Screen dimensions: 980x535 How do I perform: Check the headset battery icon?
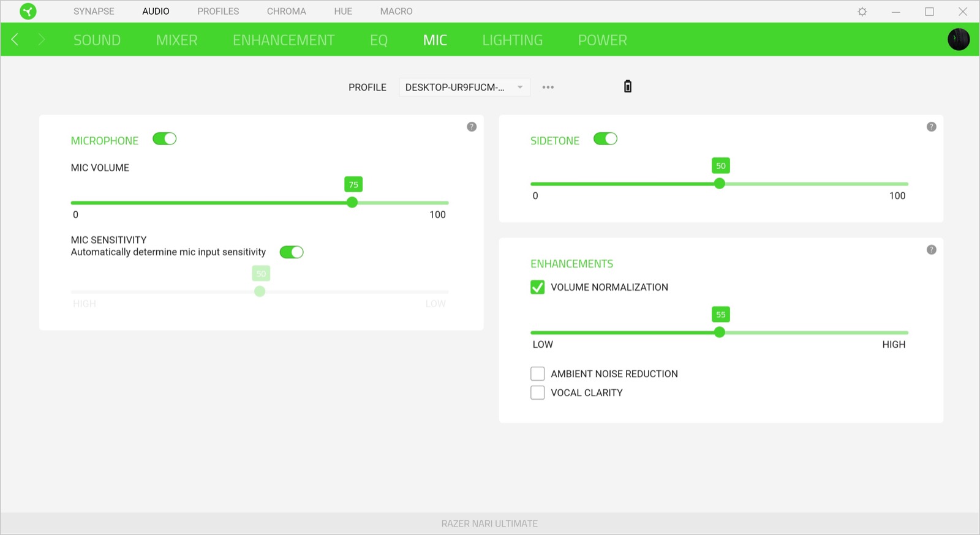(x=628, y=86)
